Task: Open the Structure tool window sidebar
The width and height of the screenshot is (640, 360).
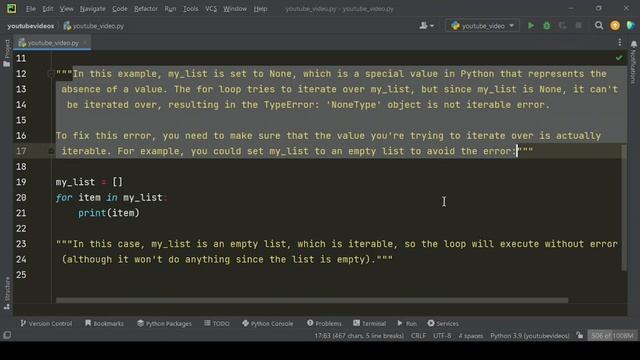Action: coord(7,293)
